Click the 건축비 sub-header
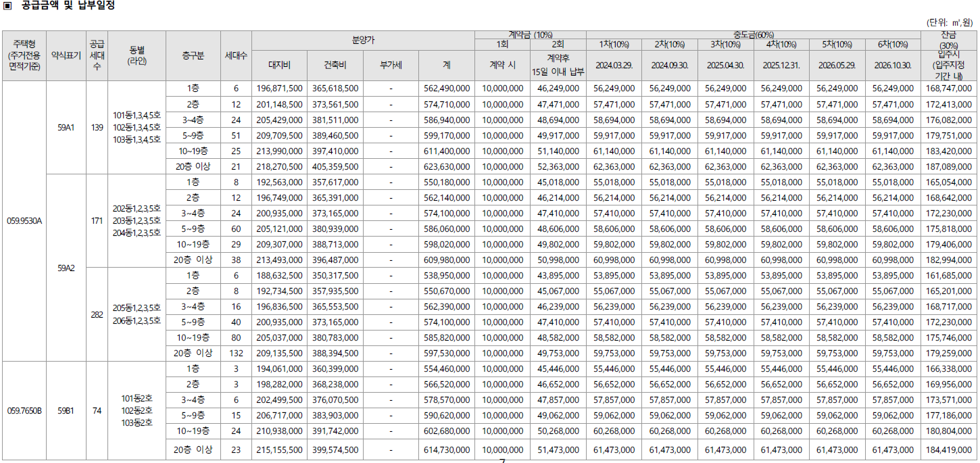The image size is (980, 463). tap(335, 66)
